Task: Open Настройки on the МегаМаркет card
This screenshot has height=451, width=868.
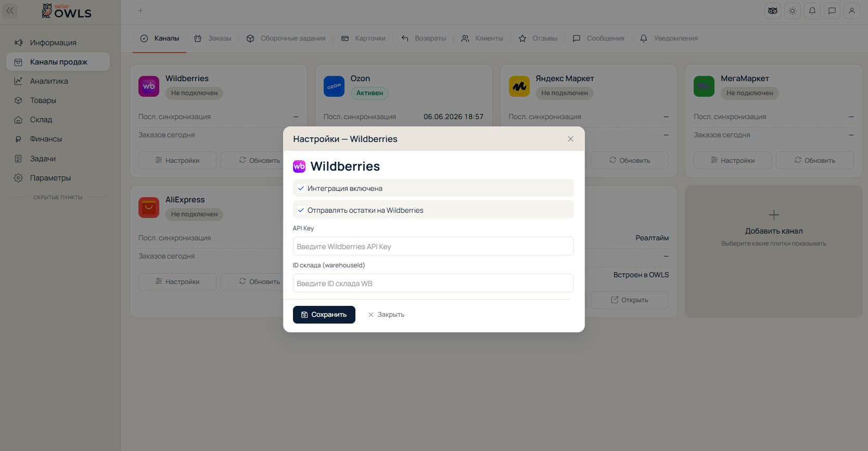Action: [x=732, y=160]
